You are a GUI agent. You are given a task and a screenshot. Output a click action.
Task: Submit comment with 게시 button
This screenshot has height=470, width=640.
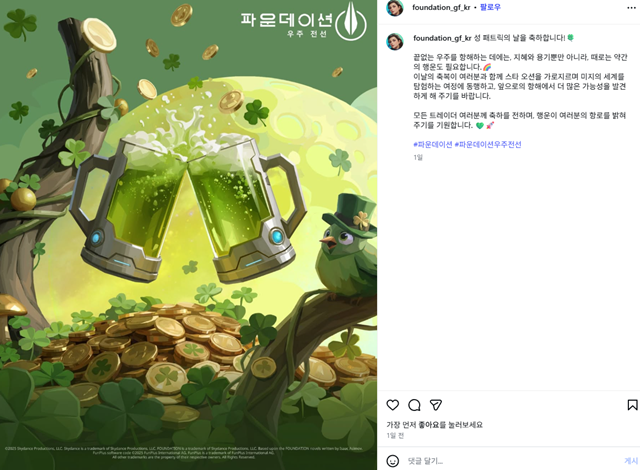[631, 461]
